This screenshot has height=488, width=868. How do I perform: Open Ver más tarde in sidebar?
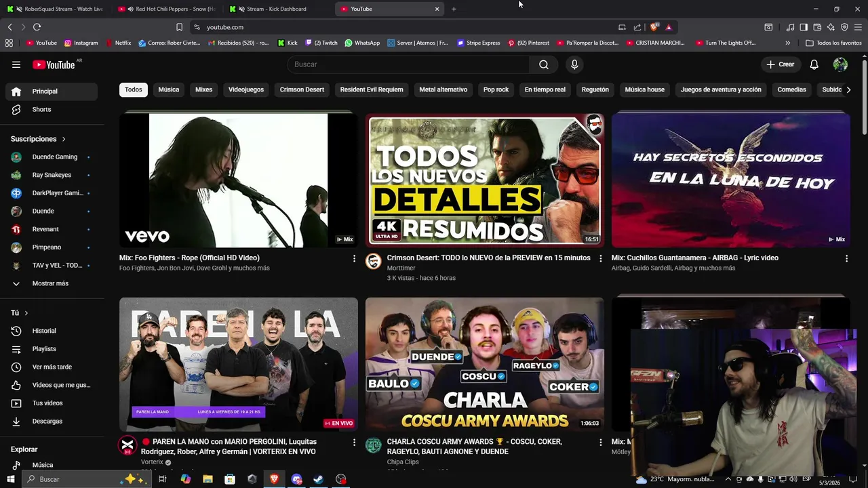(52, 367)
